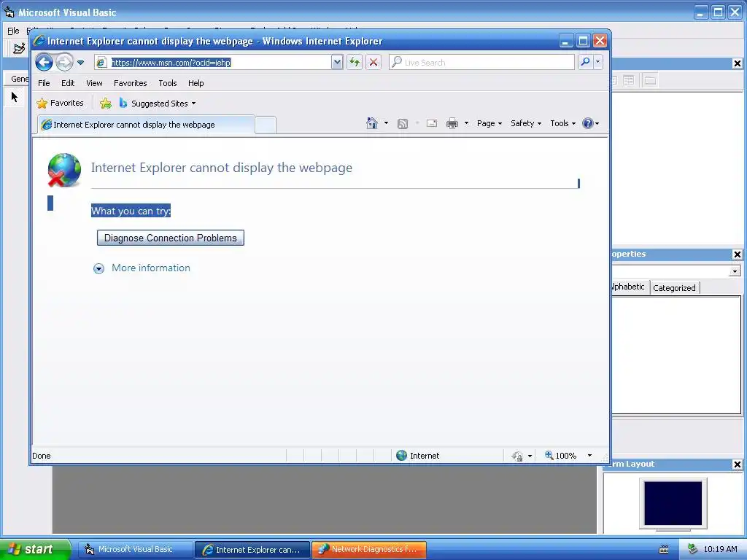
Task: Click the Home icon in command bar
Action: (371, 123)
